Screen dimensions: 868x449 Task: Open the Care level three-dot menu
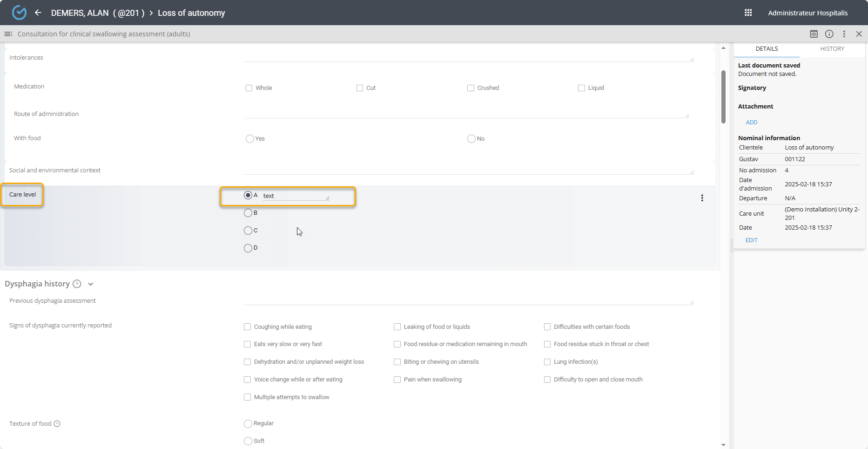tap(702, 198)
